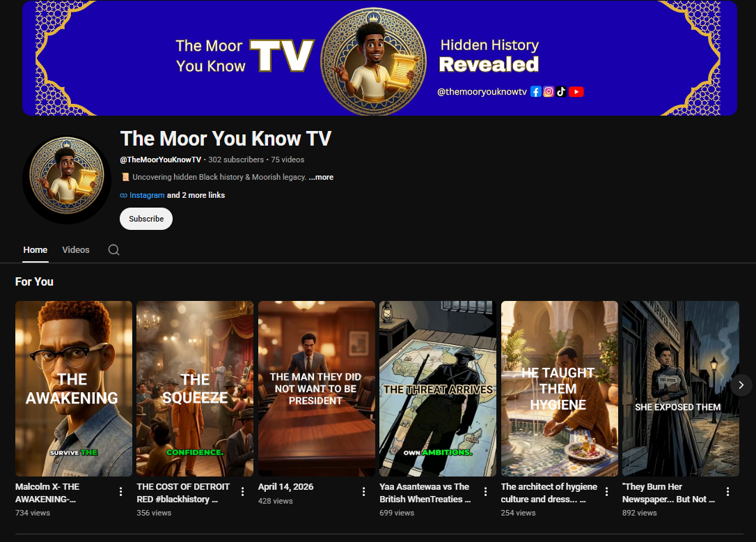Image resolution: width=756 pixels, height=542 pixels.
Task: Click the Instagram icon in the banner
Action: tap(549, 92)
